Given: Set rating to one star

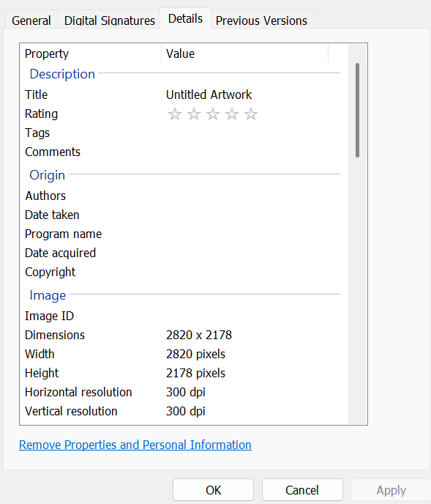Looking at the screenshot, I should pos(175,114).
